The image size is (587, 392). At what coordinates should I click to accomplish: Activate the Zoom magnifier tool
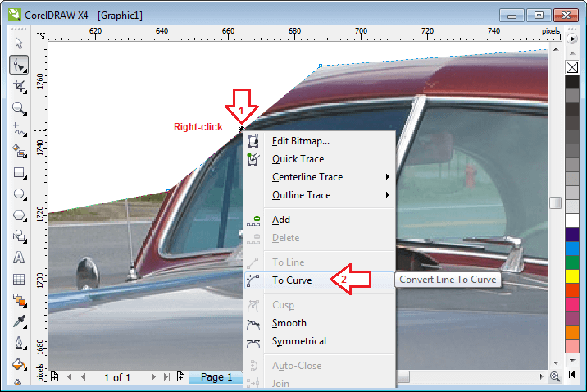coord(20,107)
